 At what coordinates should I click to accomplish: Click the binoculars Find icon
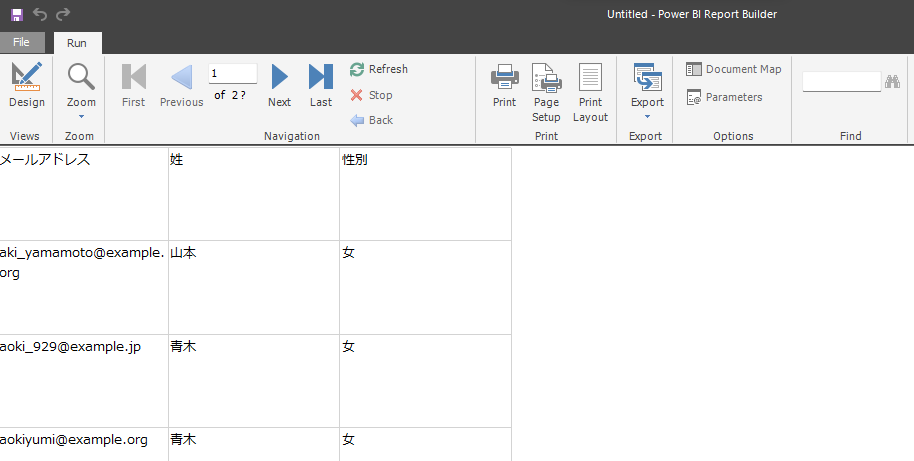tap(894, 82)
